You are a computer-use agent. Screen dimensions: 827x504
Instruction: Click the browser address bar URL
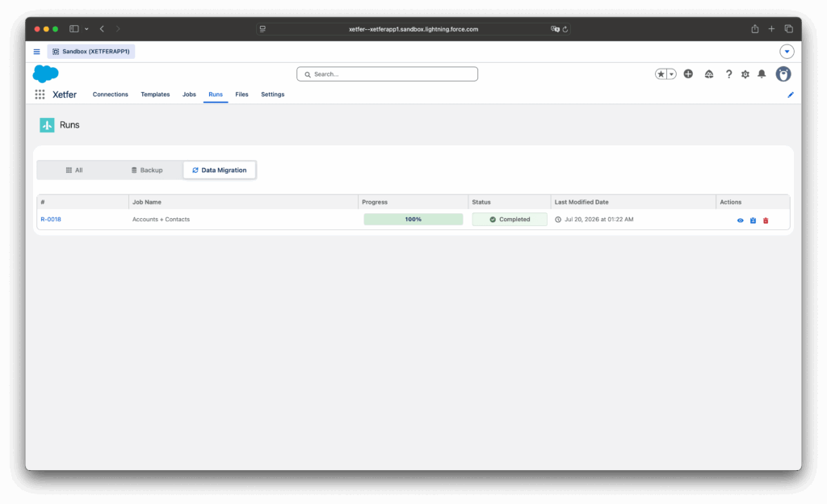click(413, 29)
